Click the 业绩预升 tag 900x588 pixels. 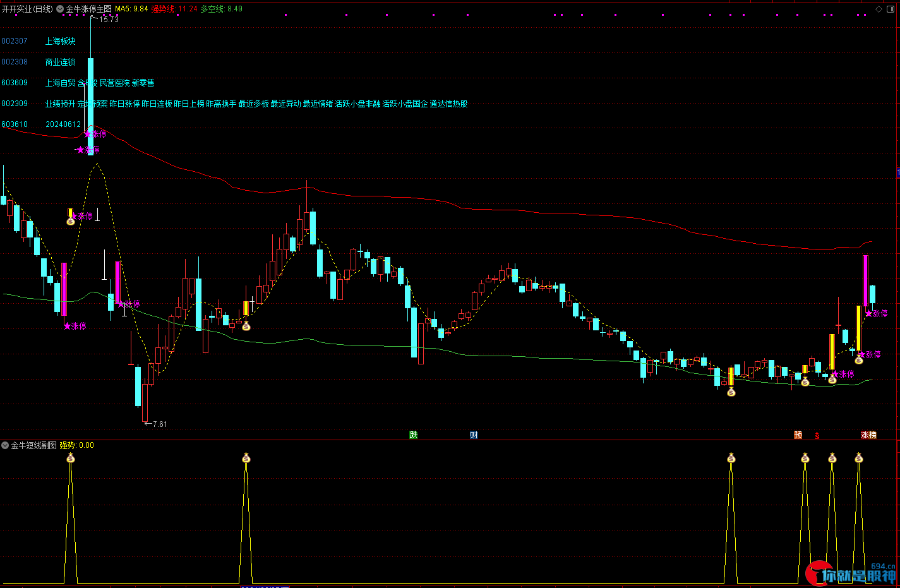pyautogui.click(x=61, y=104)
